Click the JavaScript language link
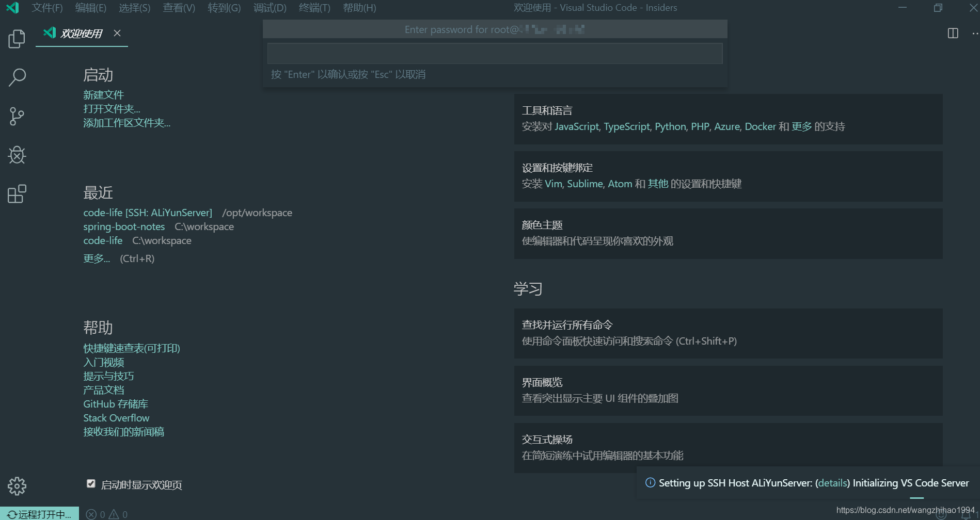The image size is (980, 520). (577, 126)
